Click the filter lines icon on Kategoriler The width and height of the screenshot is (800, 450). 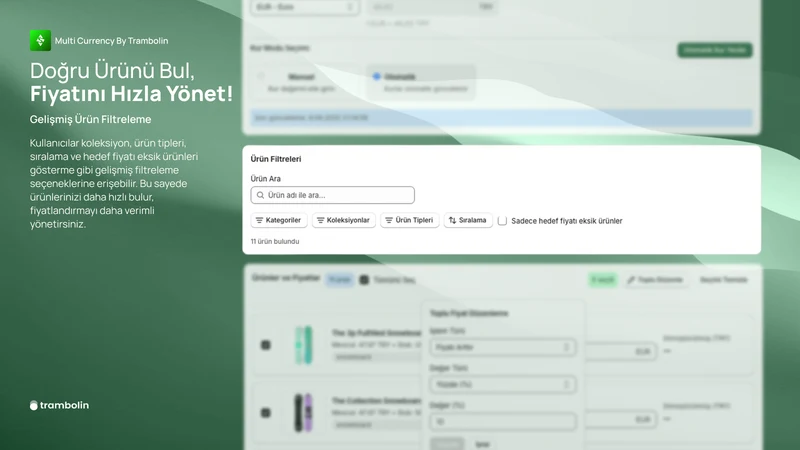click(x=259, y=220)
